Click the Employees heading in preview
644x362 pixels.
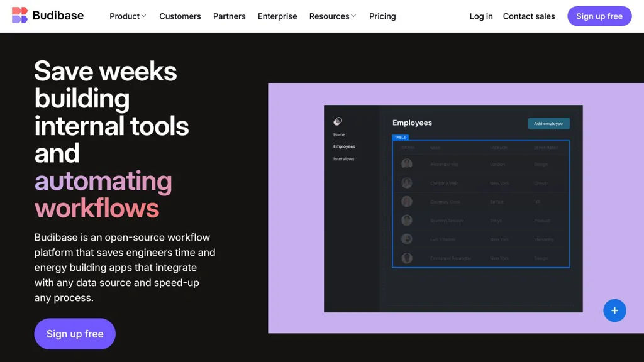pyautogui.click(x=412, y=123)
